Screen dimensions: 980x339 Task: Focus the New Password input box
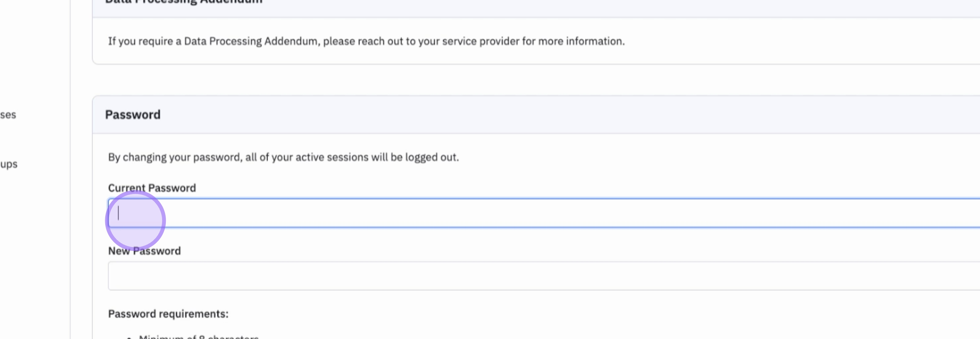click(533, 276)
